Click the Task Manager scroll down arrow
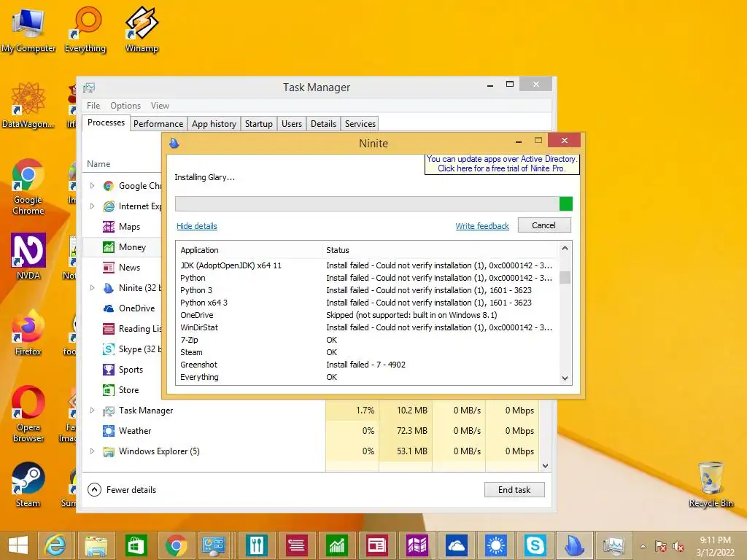 (546, 466)
